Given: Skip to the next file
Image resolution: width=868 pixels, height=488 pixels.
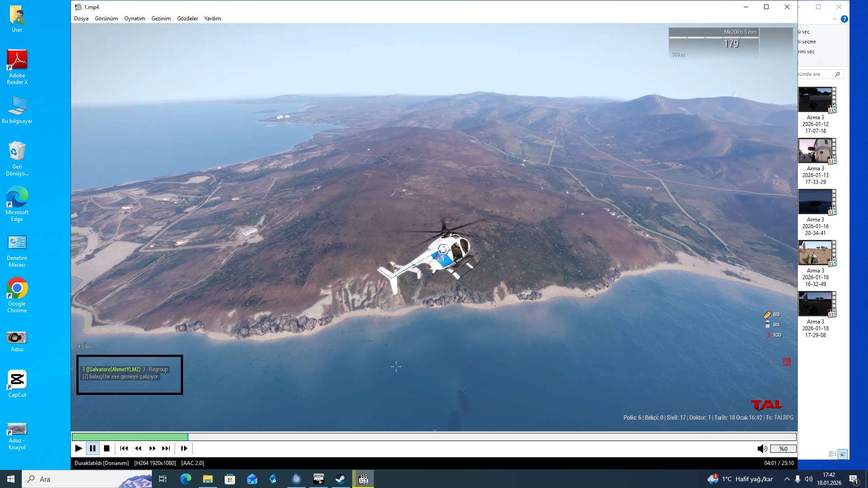Looking at the screenshot, I should point(166,448).
